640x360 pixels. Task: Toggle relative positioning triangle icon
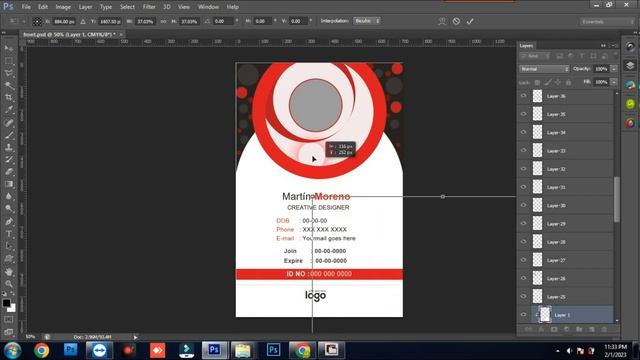83,21
